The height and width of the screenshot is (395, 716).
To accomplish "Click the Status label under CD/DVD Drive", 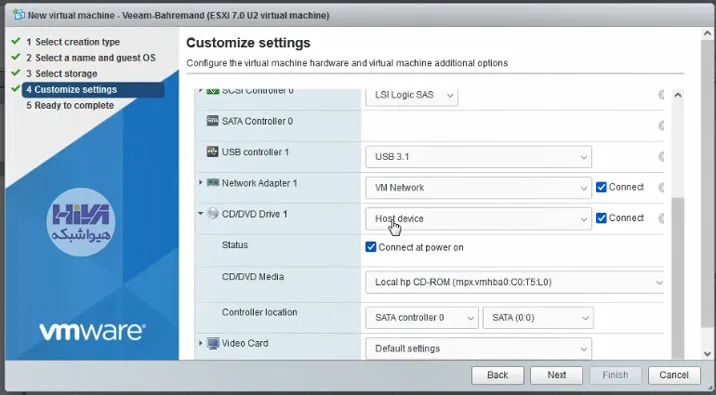I will pos(235,245).
